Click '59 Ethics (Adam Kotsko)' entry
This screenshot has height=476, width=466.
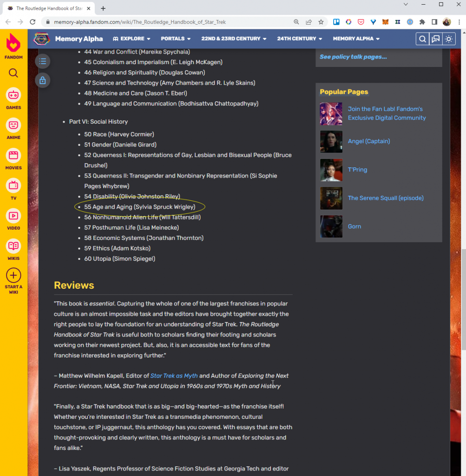[117, 248]
